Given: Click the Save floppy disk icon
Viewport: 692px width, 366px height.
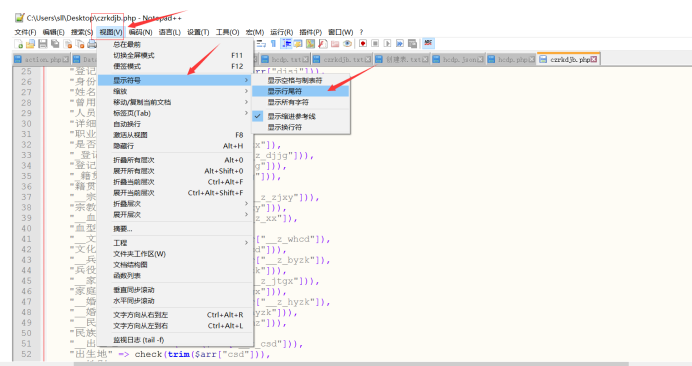Looking at the screenshot, I should pyautogui.click(x=42, y=44).
